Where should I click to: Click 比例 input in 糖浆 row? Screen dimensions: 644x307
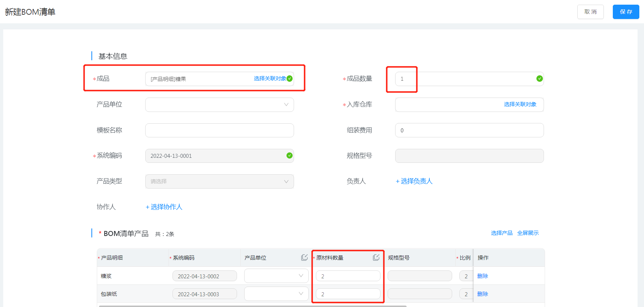[466, 276]
